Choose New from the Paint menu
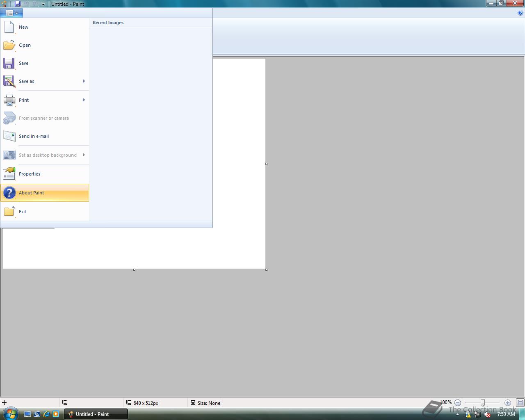Screen dimensions: 525x420 45,27
